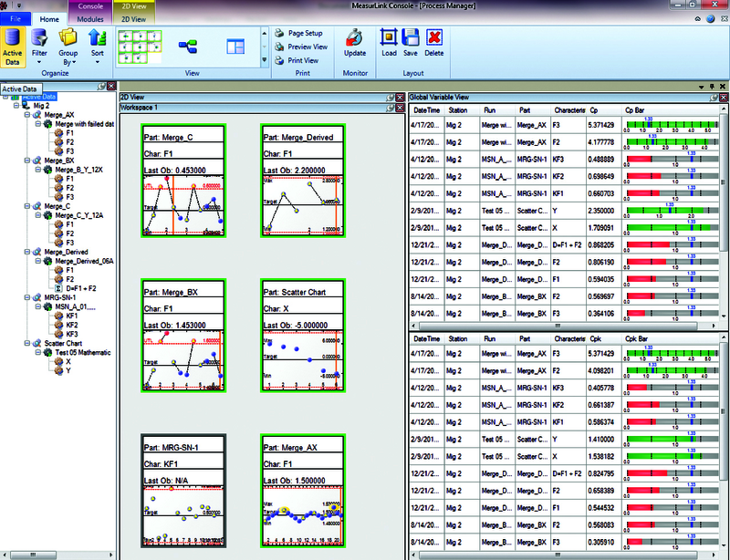Delete the current layout

point(434,43)
